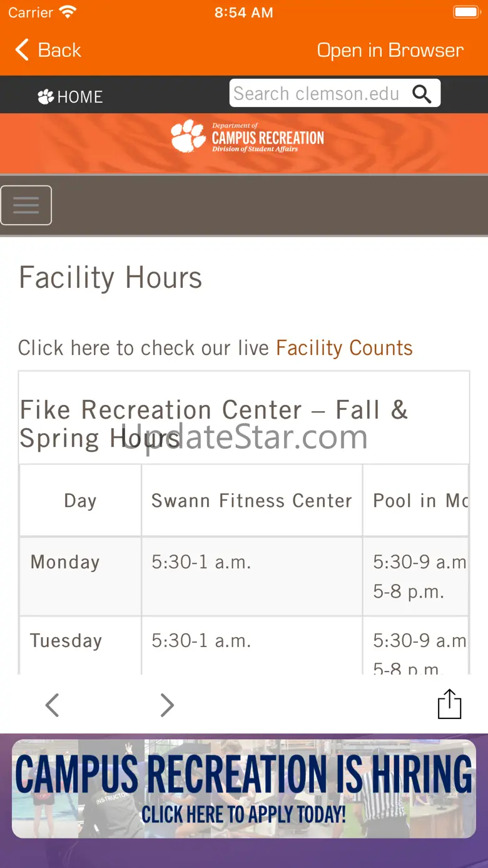Open the Facility Counts link
The height and width of the screenshot is (868, 488).
coord(344,348)
